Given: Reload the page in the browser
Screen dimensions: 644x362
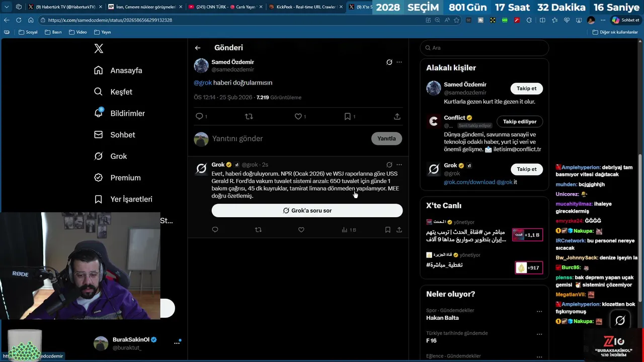Looking at the screenshot, I should [19, 20].
